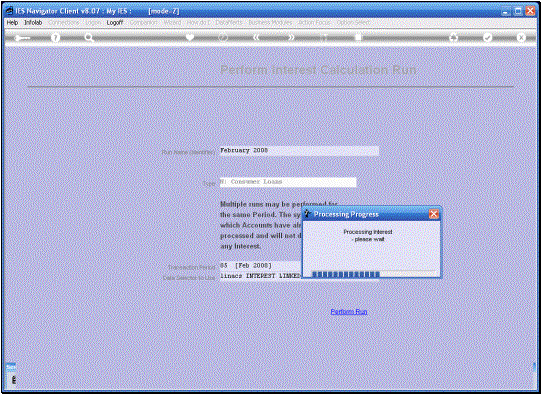Click the blue processing progress bar
Image resolution: width=541 pixels, height=394 pixels.
click(346, 274)
